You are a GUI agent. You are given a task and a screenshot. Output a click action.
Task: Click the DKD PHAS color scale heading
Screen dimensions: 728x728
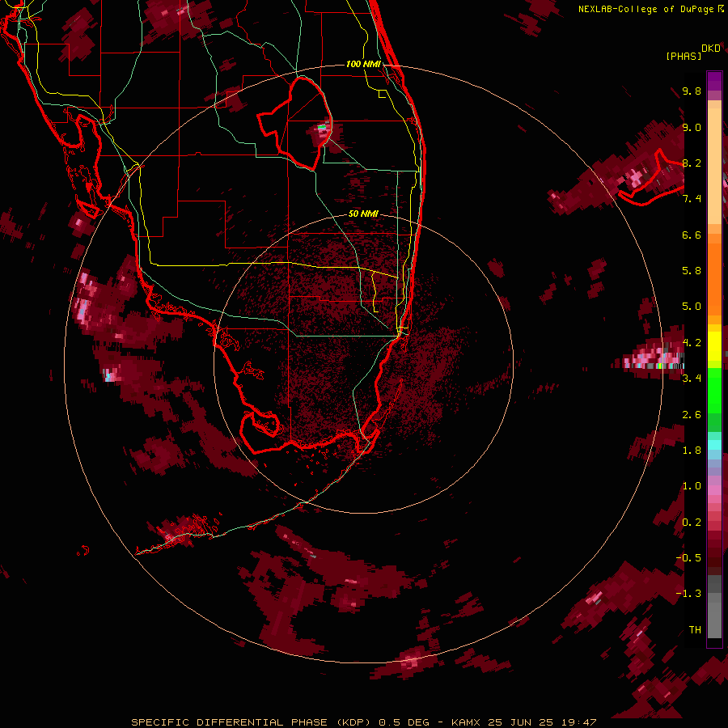[x=693, y=52]
